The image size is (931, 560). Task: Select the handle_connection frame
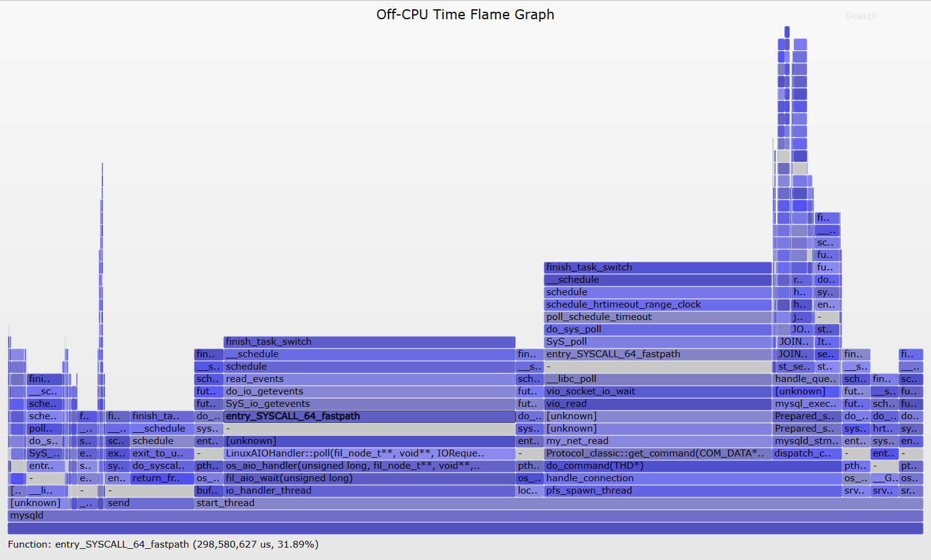point(693,478)
